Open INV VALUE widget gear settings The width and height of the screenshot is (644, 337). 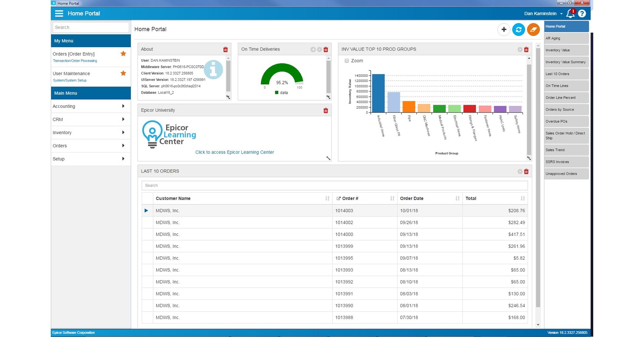520,50
